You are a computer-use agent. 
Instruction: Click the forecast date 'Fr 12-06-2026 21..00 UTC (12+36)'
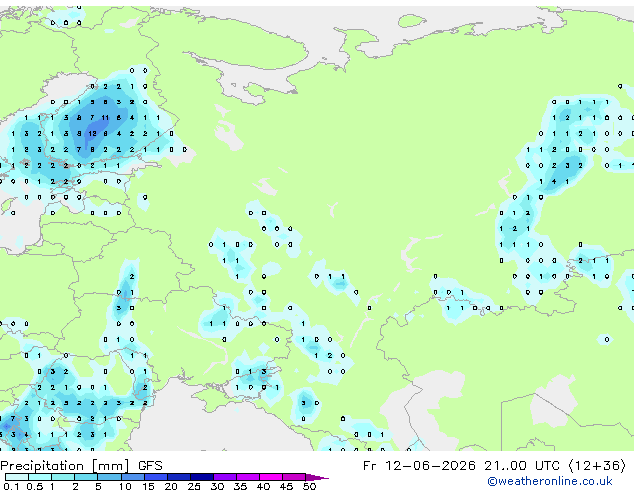[494, 466]
